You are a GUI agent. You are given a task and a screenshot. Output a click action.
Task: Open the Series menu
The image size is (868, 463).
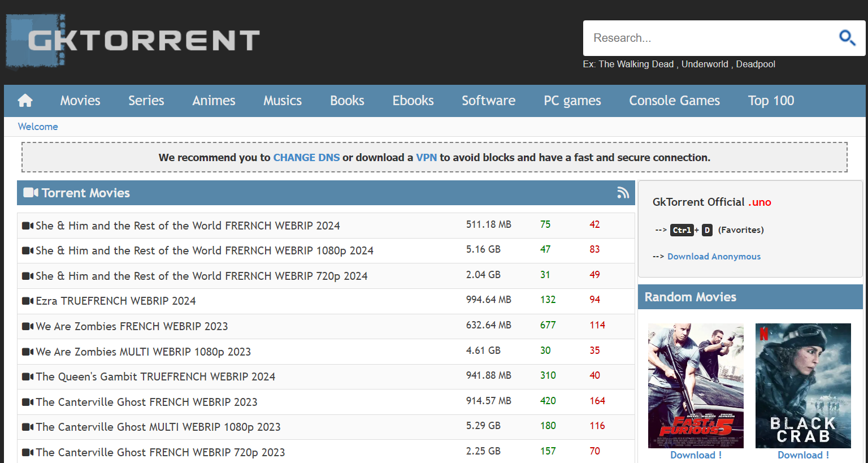point(146,101)
